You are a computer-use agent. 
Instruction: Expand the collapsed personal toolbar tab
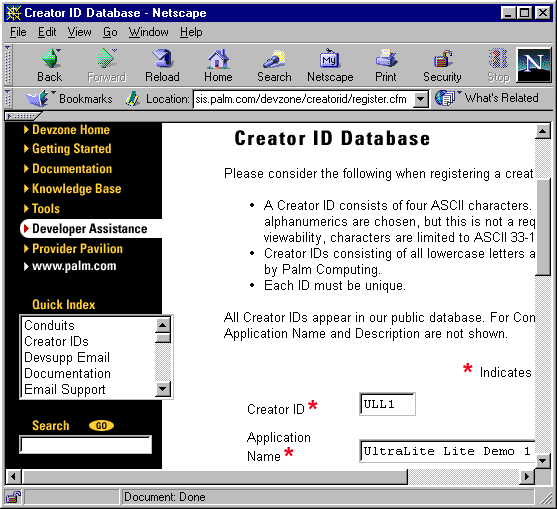(22, 116)
